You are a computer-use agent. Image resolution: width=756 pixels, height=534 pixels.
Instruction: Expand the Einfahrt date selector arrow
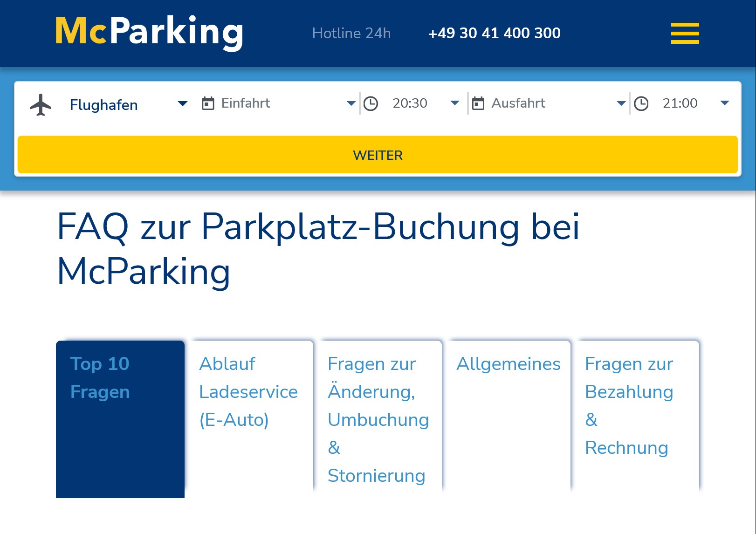point(351,104)
